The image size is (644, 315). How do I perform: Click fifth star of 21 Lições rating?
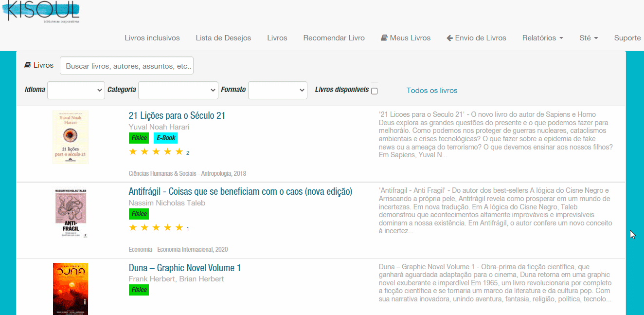pyautogui.click(x=179, y=152)
